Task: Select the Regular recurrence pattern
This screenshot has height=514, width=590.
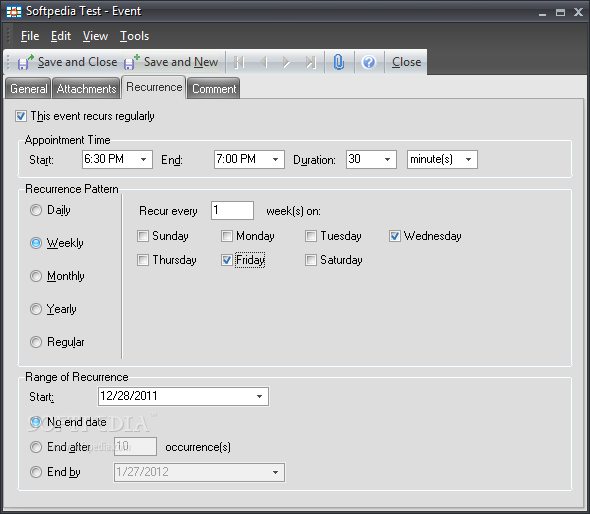Action: coord(36,342)
